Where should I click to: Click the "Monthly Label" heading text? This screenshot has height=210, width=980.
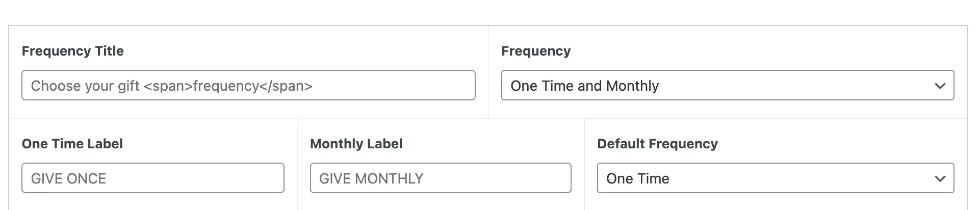356,144
